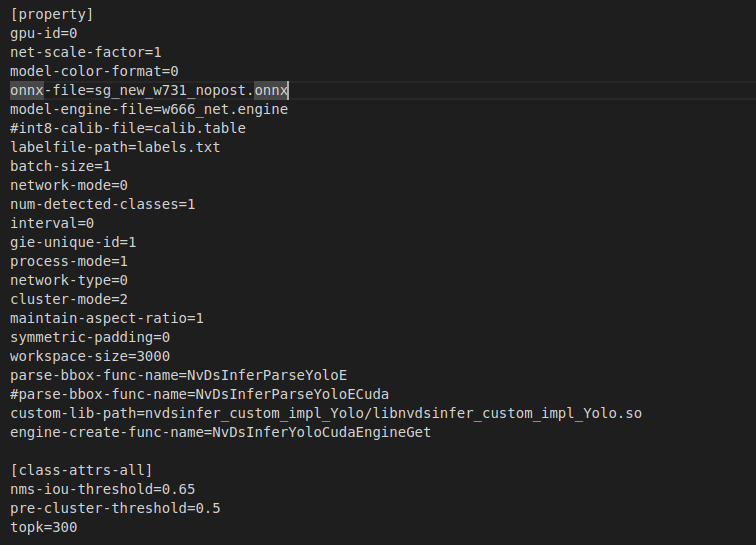The width and height of the screenshot is (756, 545).
Task: Click the [class-attrs-all] section header
Action: coord(81,470)
